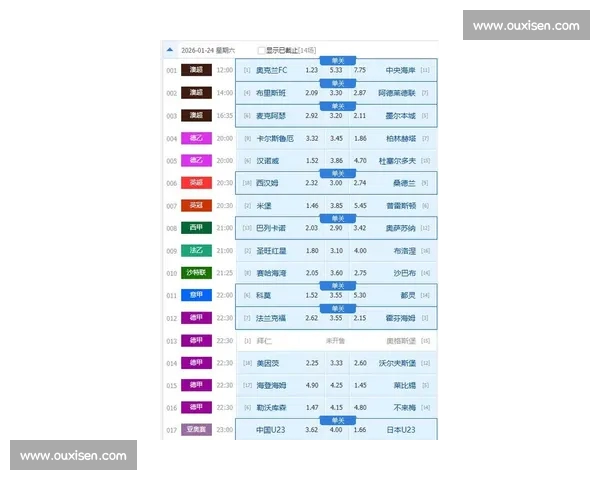
Task: Select draw odds 3.30 for 布里斯班 match
Action: point(336,93)
